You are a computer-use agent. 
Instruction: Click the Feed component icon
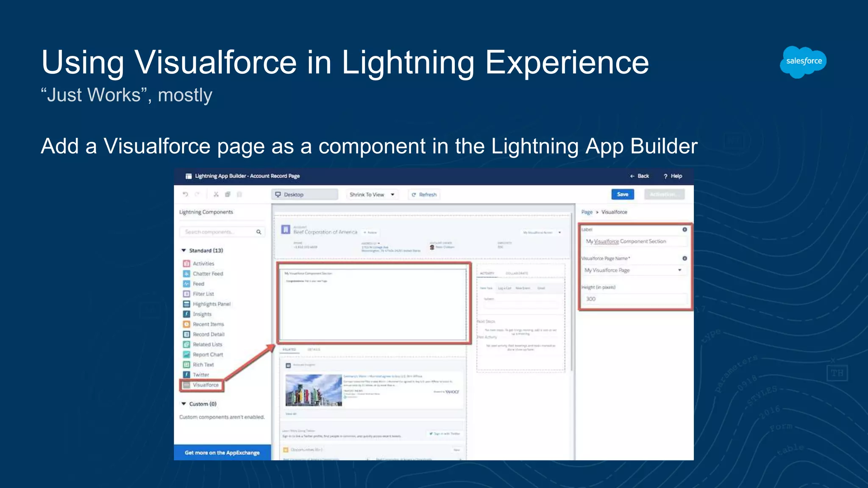click(186, 284)
